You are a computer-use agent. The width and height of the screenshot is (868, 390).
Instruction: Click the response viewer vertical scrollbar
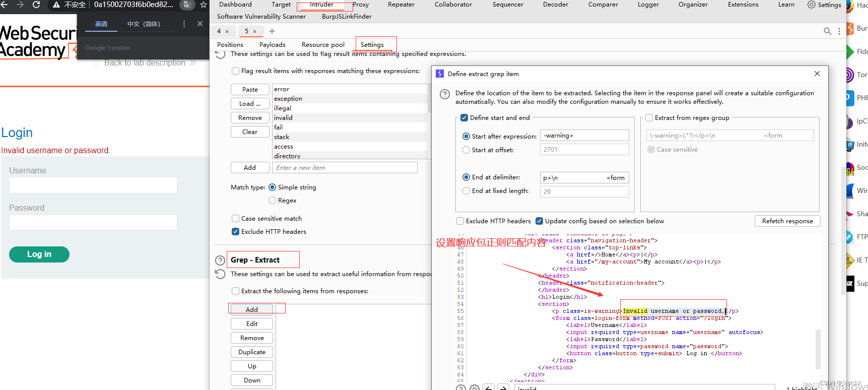click(x=818, y=349)
